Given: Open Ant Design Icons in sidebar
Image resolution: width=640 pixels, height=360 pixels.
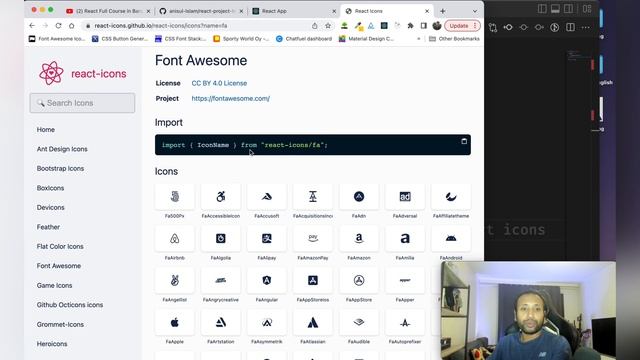Looking at the screenshot, I should (x=62, y=149).
